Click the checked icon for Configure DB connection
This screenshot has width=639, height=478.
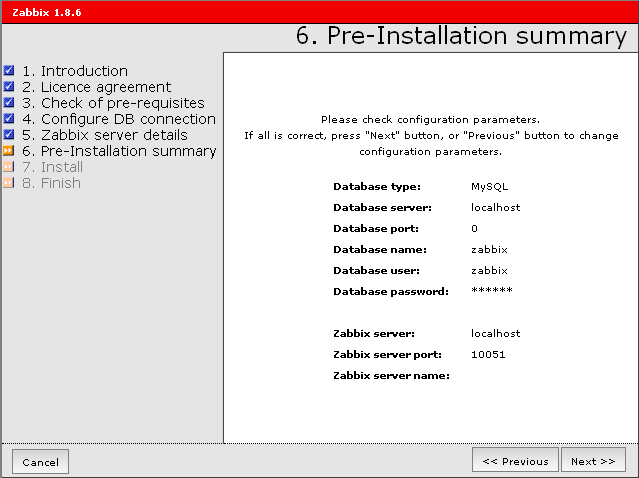click(x=9, y=119)
